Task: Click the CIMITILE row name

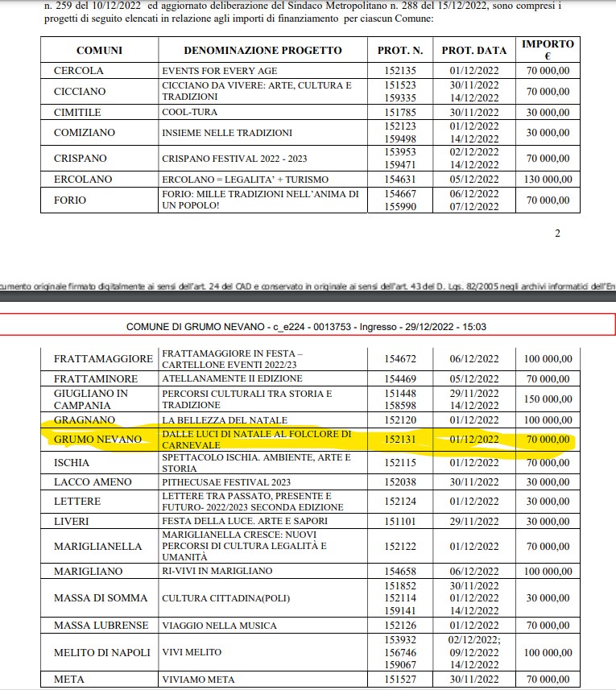Action: (77, 113)
